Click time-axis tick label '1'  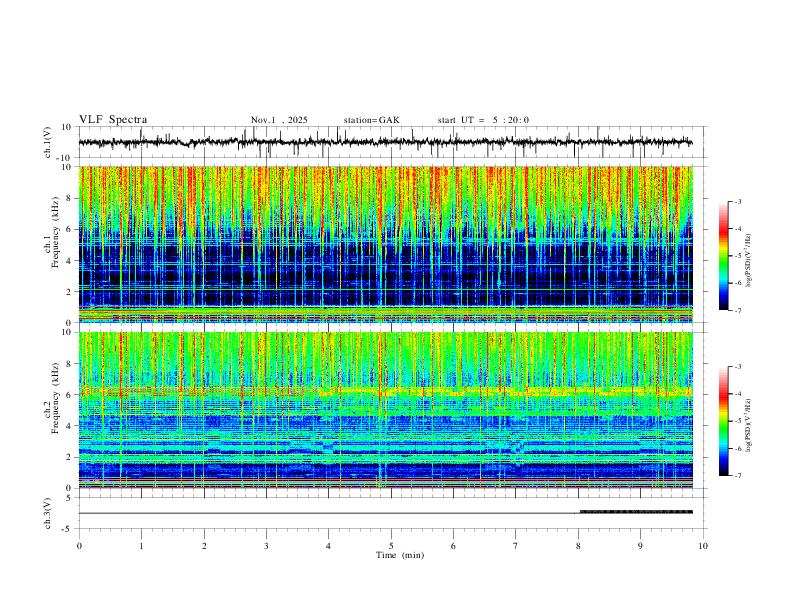tap(141, 546)
